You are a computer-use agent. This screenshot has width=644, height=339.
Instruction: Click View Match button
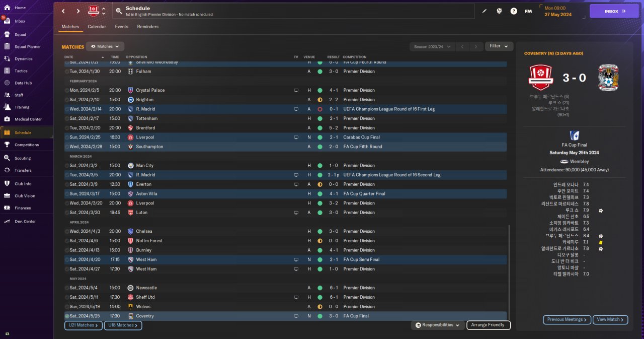(610, 319)
